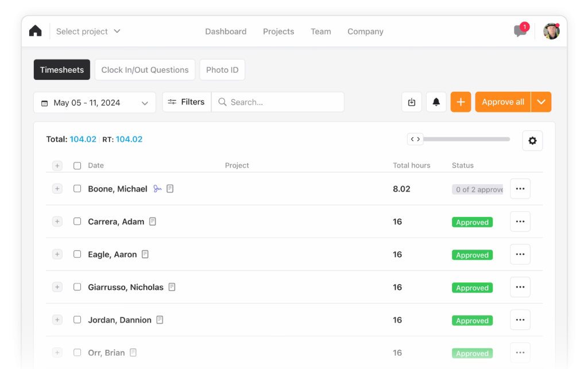This screenshot has width=588, height=369.
Task: Click the download export timesheets icon
Action: (x=412, y=102)
